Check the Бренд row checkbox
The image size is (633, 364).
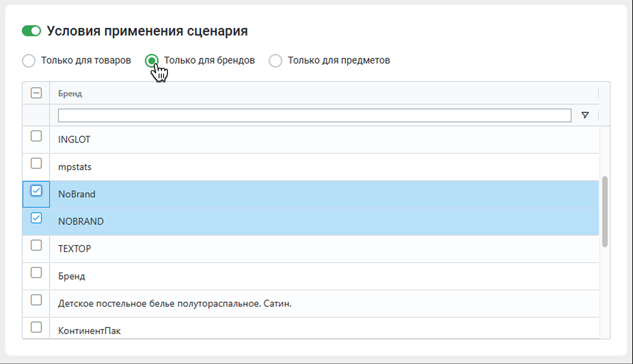coord(36,272)
